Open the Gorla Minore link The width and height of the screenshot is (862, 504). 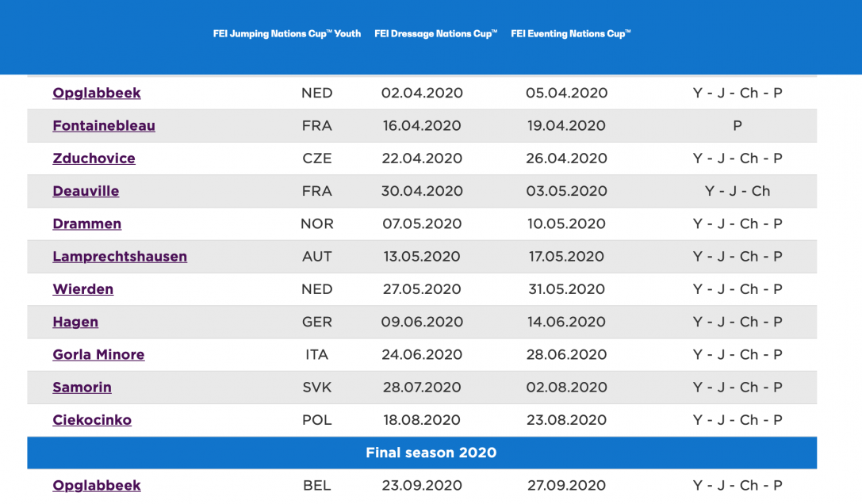click(98, 354)
